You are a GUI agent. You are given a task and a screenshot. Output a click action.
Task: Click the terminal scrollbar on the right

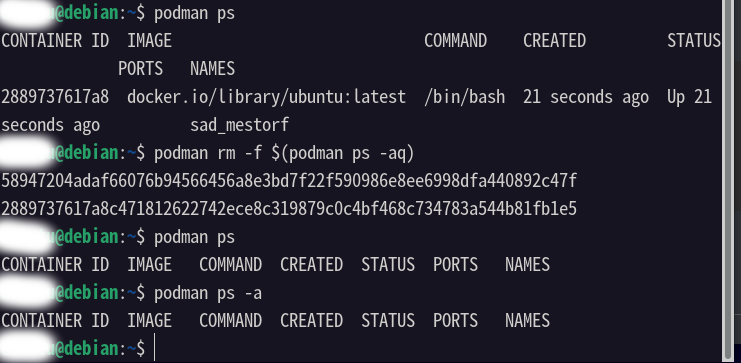(x=728, y=180)
